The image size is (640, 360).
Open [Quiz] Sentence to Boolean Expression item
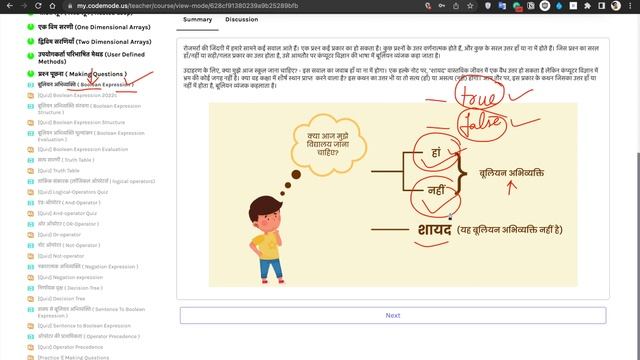tap(84, 326)
